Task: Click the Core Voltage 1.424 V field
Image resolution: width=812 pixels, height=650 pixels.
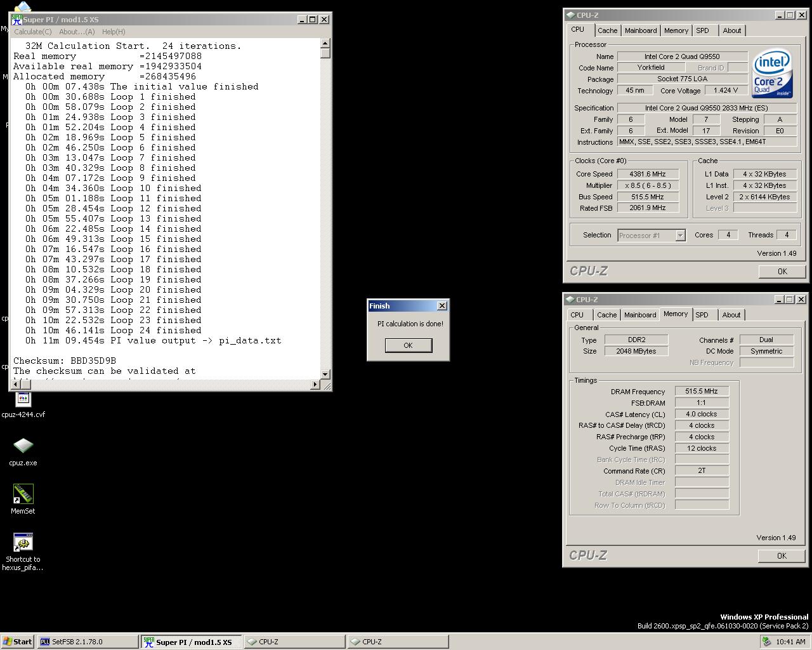Action: point(725,91)
